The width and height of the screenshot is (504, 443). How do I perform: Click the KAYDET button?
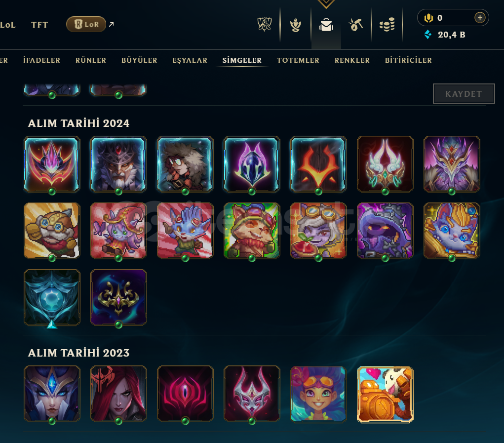coord(464,93)
